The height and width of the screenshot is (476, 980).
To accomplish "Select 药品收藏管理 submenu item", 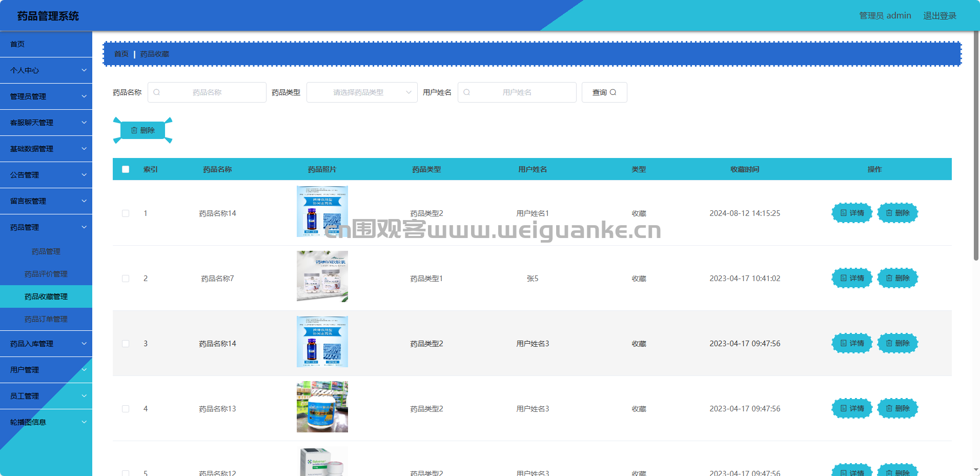I will [46, 296].
